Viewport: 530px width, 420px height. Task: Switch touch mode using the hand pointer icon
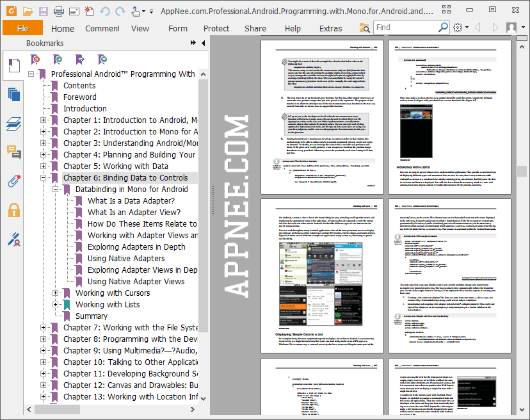[135, 12]
